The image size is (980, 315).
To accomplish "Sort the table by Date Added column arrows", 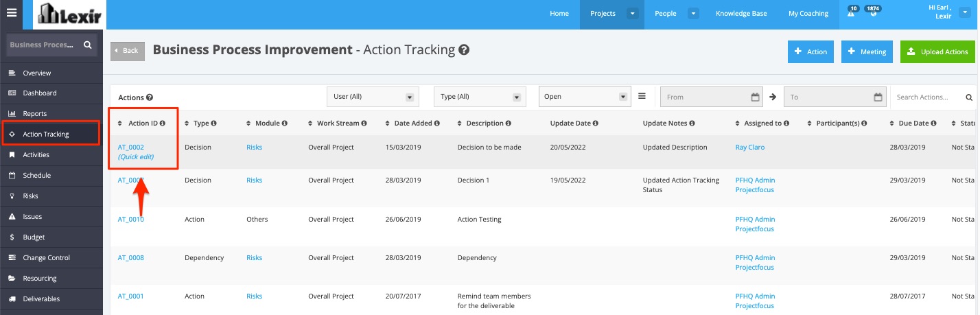I will pyautogui.click(x=388, y=124).
